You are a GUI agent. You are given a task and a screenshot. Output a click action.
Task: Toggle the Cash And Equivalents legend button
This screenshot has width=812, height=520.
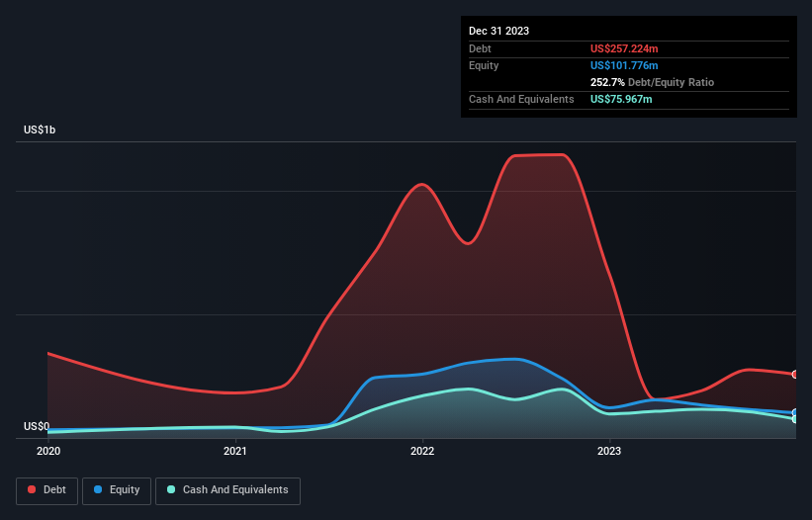click(227, 490)
